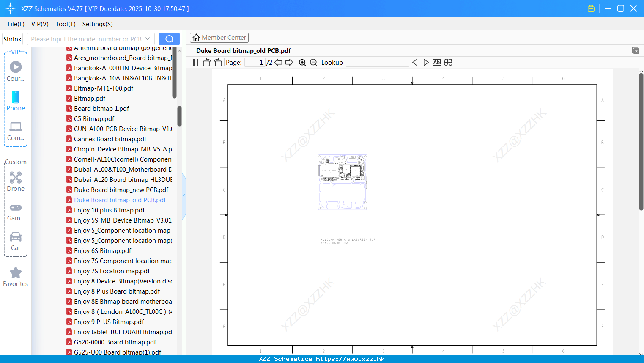Rotate page counterclockwise

[206, 62]
